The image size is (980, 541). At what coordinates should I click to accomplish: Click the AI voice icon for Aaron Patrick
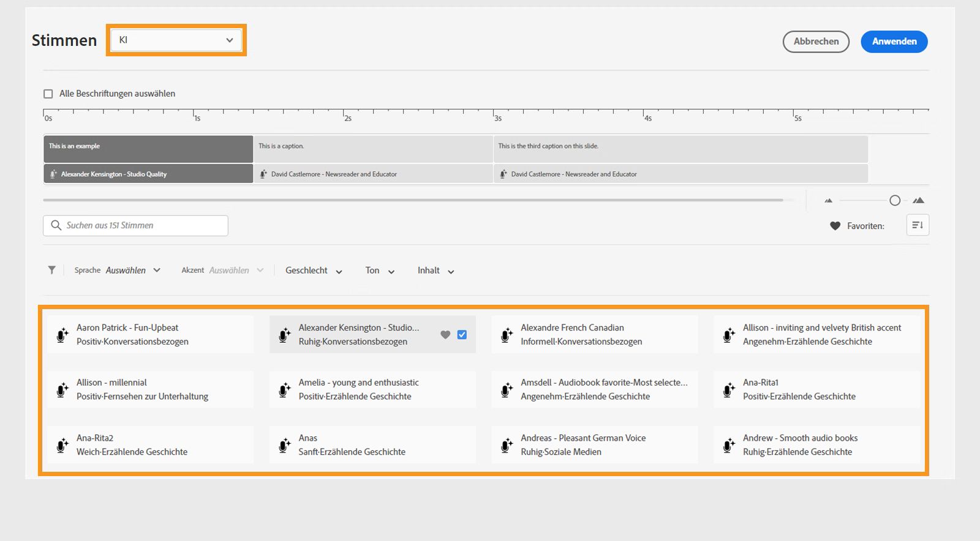(62, 335)
